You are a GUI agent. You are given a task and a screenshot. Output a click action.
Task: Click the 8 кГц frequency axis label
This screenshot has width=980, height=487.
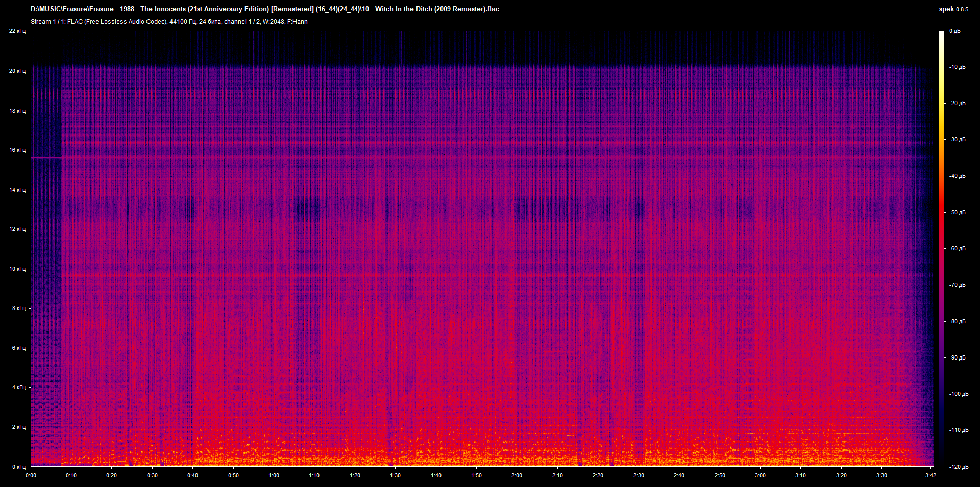coord(19,308)
